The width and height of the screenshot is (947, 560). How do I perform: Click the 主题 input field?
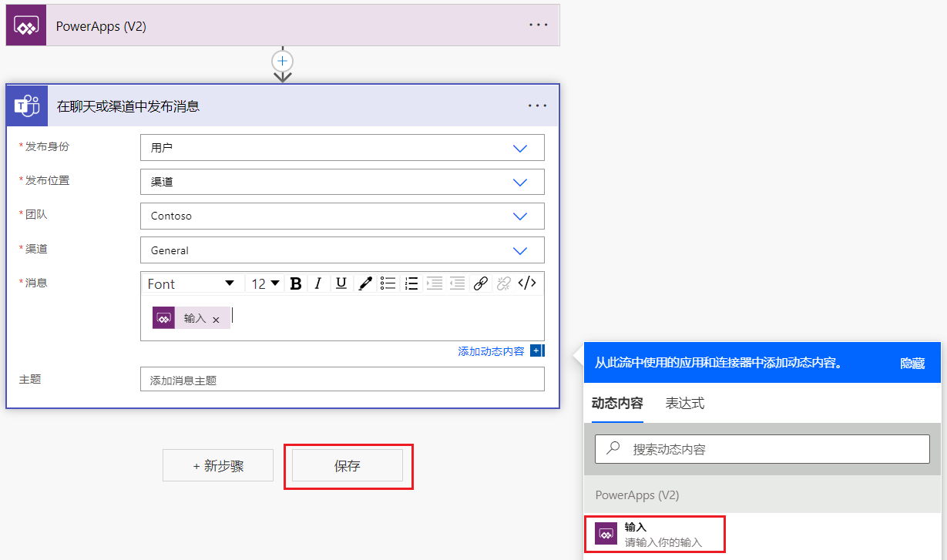click(x=342, y=380)
